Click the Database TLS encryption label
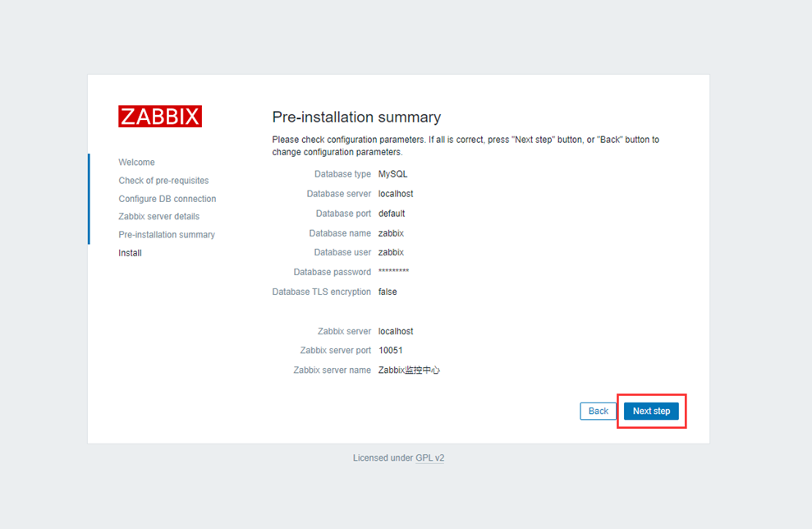812x529 pixels. [x=322, y=292]
